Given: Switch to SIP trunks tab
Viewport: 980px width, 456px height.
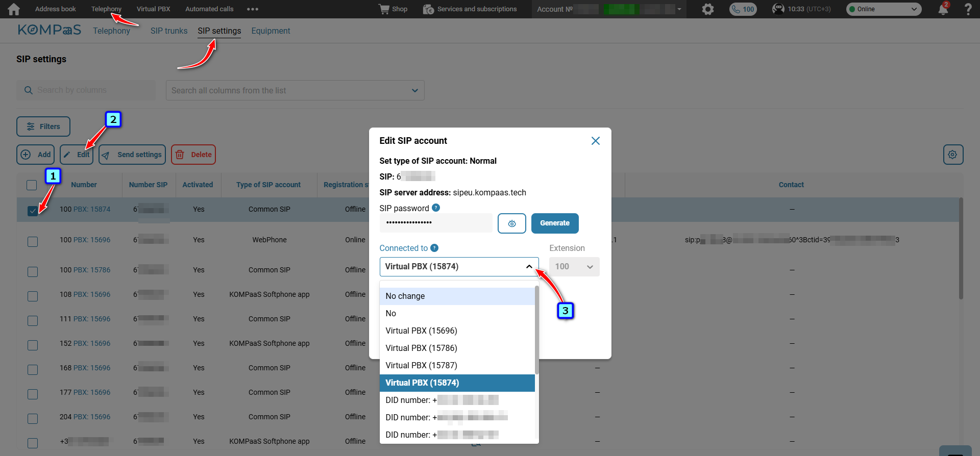Looking at the screenshot, I should 169,31.
